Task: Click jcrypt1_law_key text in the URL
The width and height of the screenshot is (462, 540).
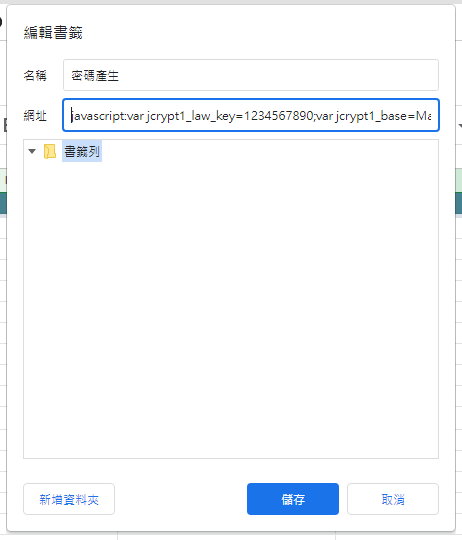Action: coord(190,116)
